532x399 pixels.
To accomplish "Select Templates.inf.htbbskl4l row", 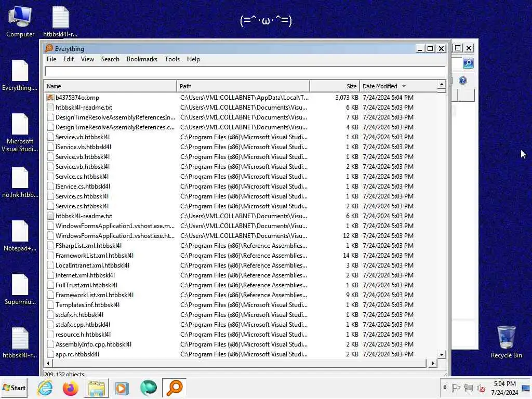I will 241,305.
